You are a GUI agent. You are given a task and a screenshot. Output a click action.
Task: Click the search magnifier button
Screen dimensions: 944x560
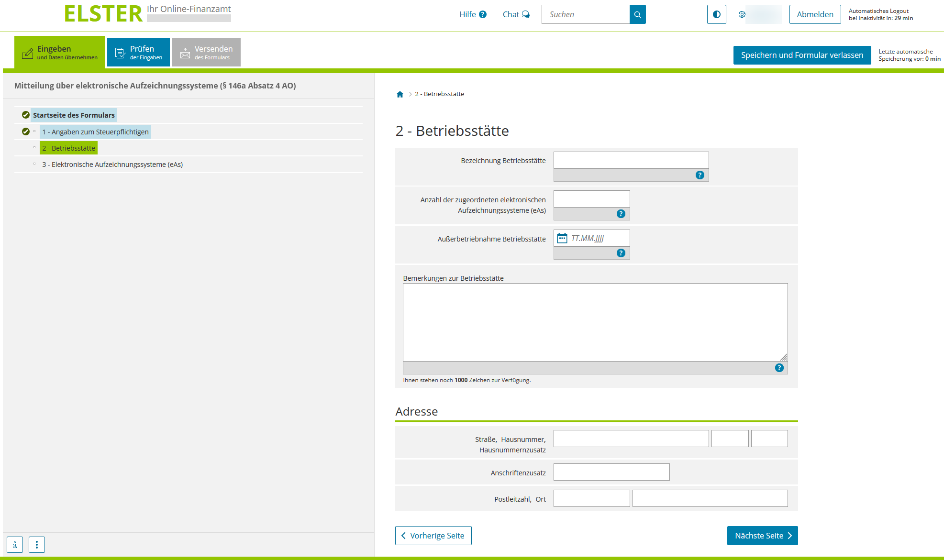click(637, 14)
